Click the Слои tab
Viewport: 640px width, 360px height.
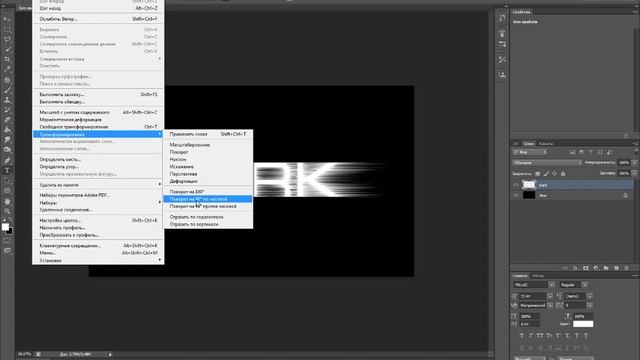click(x=529, y=144)
